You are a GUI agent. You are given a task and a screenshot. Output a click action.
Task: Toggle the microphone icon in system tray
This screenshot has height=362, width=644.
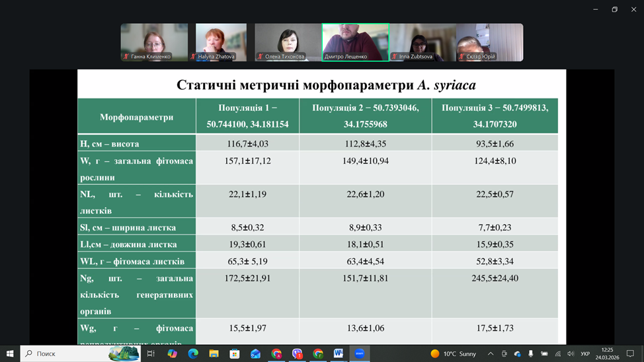coord(530,354)
